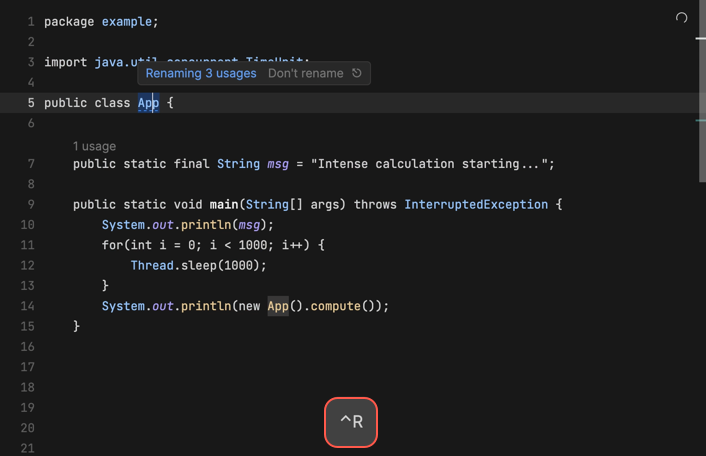Click the Thread.sleep call on line 12
Screen dimensions: 706x456
[x=198, y=266]
